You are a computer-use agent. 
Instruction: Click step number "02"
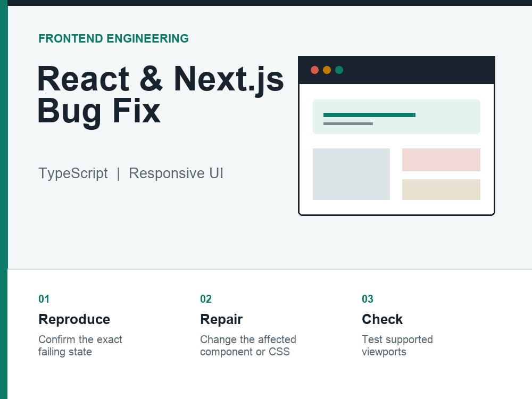pyautogui.click(x=206, y=299)
